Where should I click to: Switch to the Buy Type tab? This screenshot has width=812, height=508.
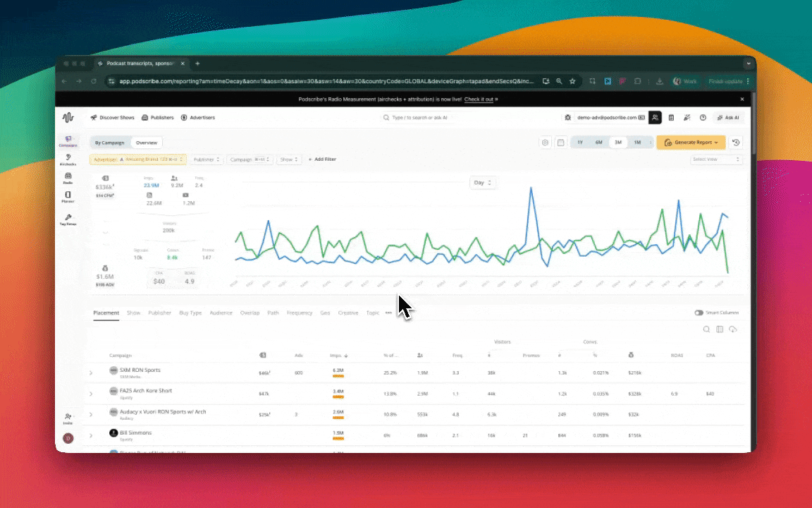pyautogui.click(x=190, y=313)
